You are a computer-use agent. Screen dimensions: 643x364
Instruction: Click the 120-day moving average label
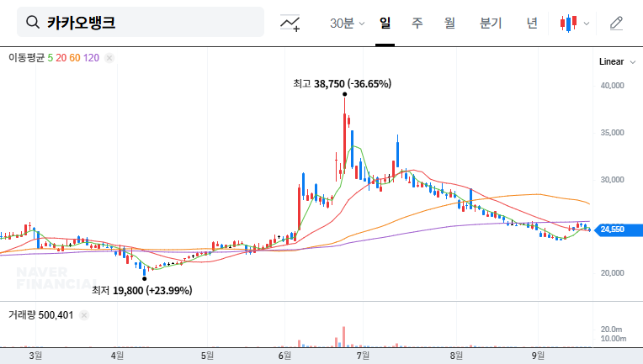91,58
